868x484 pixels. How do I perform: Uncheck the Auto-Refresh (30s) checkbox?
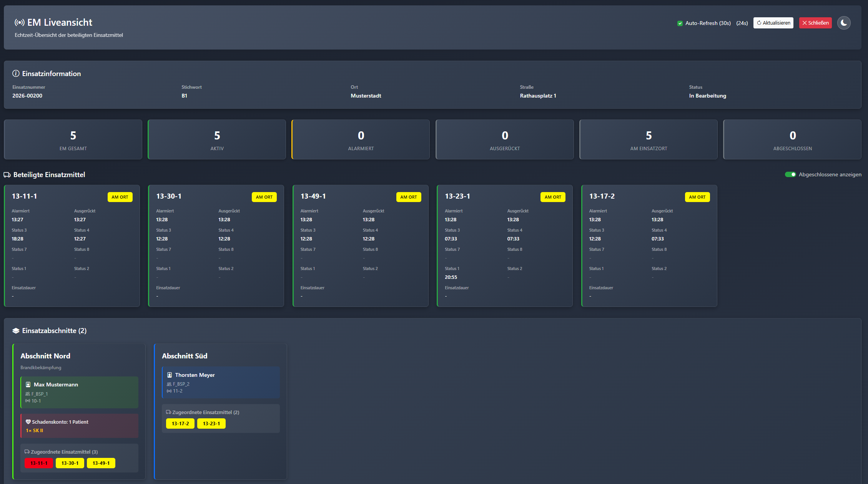click(680, 23)
